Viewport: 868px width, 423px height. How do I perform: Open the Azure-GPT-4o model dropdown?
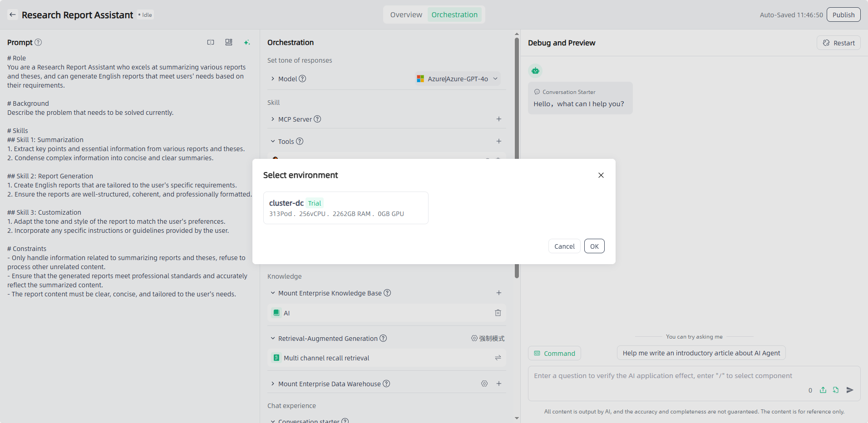[458, 79]
